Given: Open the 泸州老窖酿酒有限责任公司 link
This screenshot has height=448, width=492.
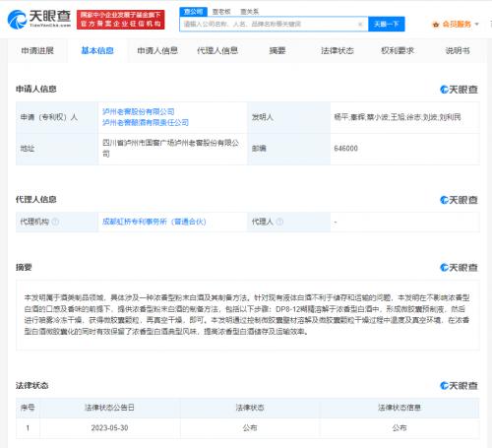Looking at the screenshot, I should click(x=146, y=122).
